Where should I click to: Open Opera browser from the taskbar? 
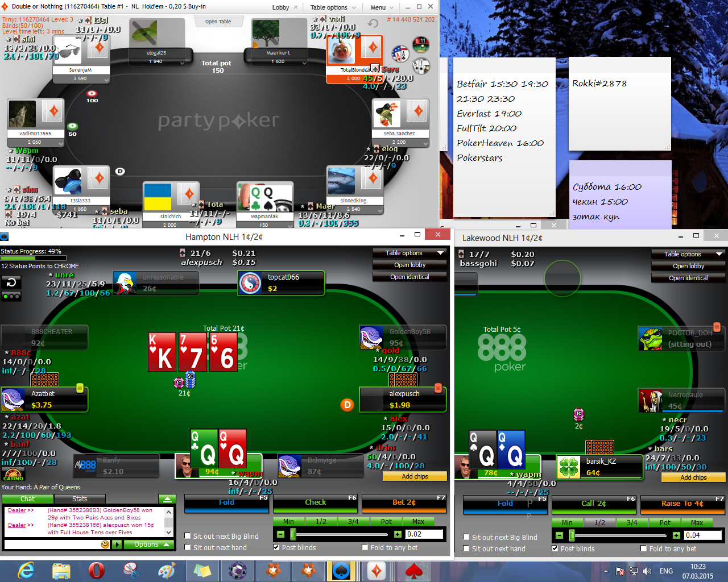97,571
